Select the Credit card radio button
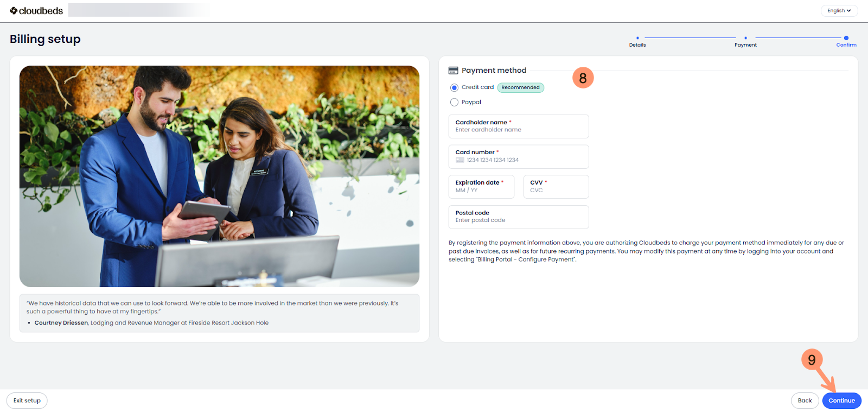The height and width of the screenshot is (412, 868). pyautogui.click(x=454, y=87)
